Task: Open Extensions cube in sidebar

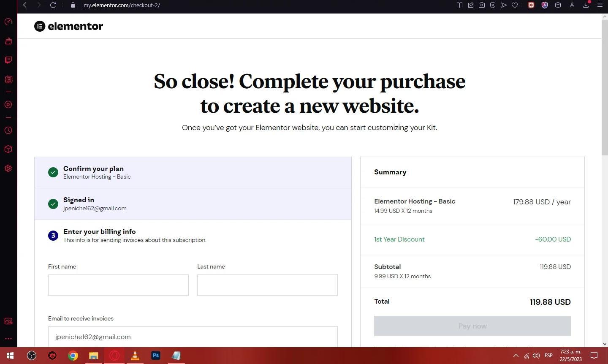Action: pos(8,149)
